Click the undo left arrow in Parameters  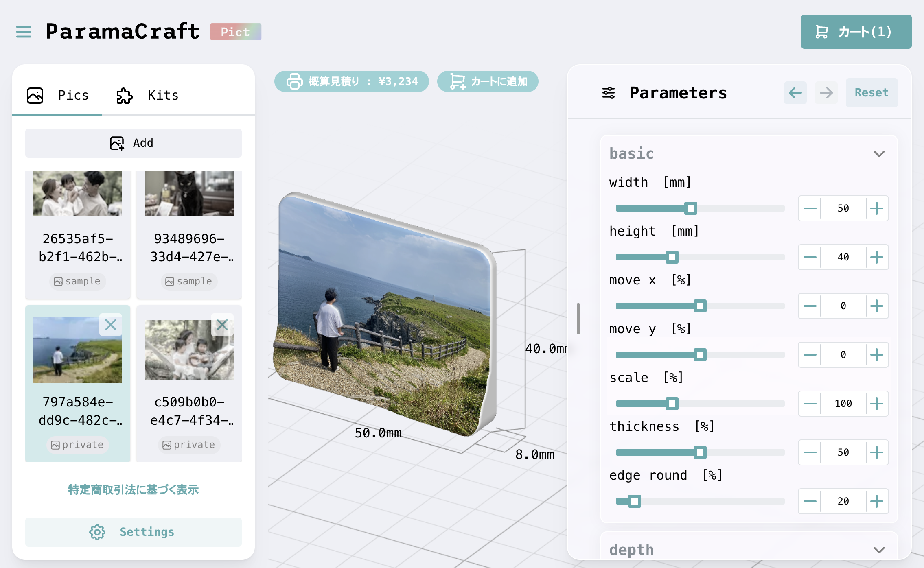tap(795, 93)
